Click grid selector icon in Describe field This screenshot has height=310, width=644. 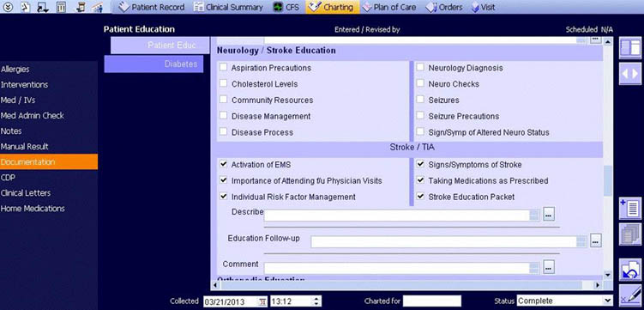(x=534, y=215)
